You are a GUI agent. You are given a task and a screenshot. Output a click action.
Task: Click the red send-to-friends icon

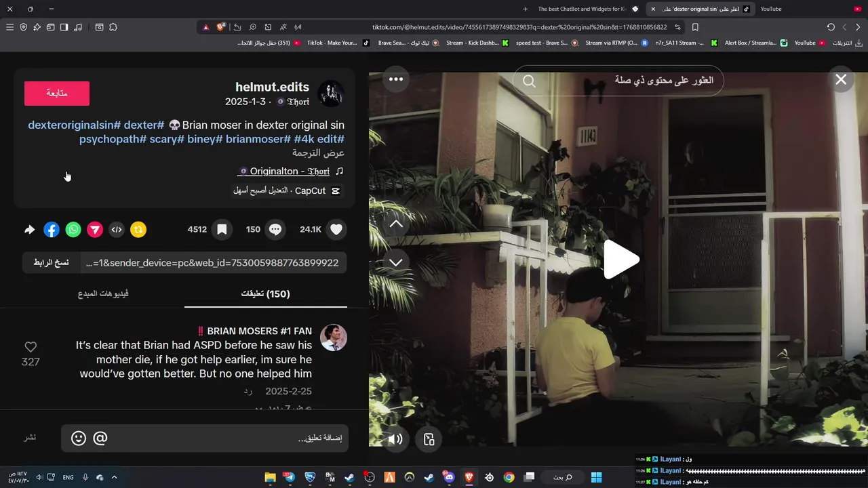coord(95,230)
